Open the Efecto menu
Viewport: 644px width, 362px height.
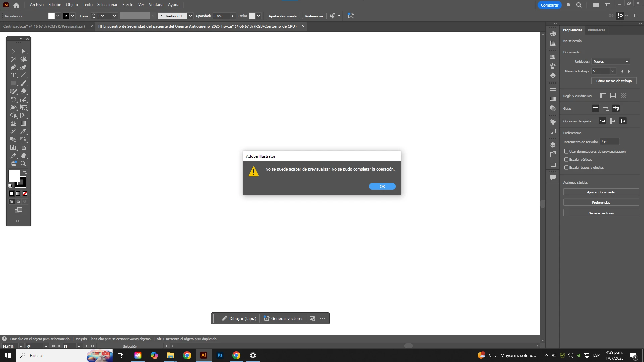pos(128,5)
